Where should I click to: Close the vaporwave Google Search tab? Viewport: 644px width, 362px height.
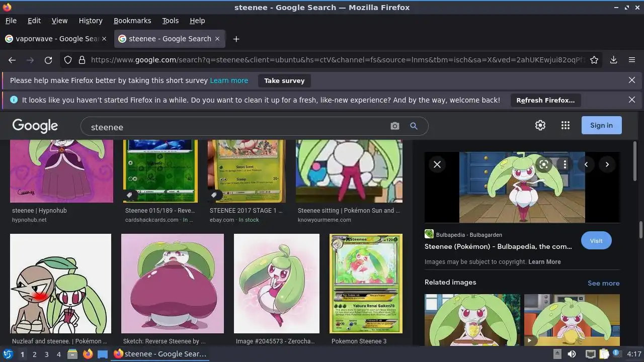click(104, 39)
